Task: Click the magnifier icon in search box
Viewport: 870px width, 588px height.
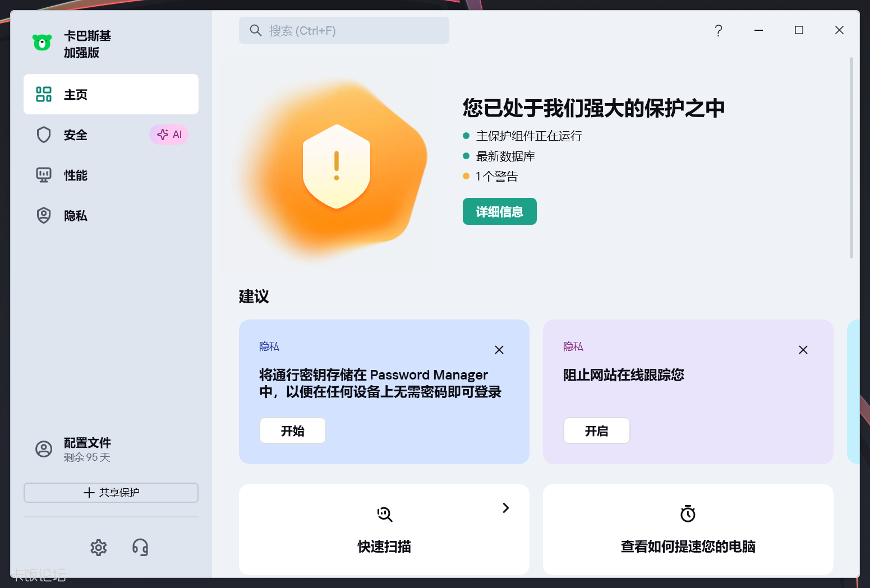Action: (x=255, y=30)
